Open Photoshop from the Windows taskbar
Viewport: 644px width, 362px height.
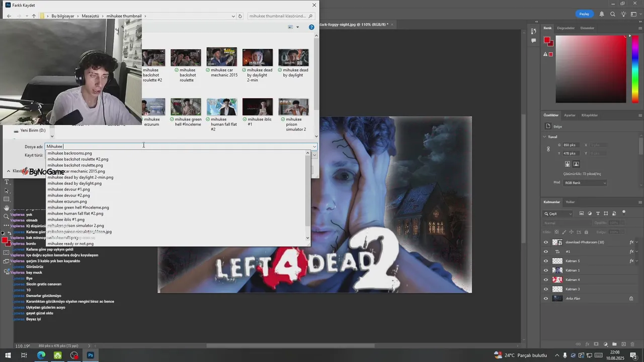[x=91, y=355]
